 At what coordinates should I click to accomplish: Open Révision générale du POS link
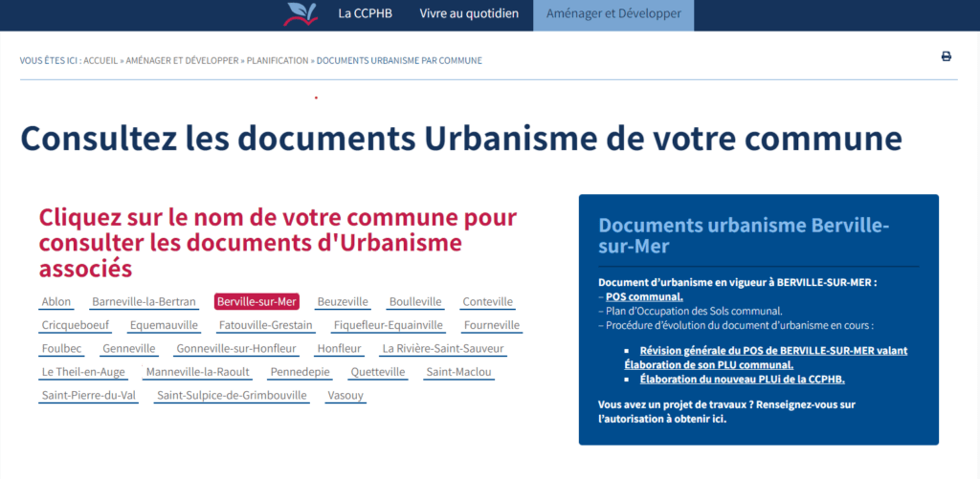(766, 358)
